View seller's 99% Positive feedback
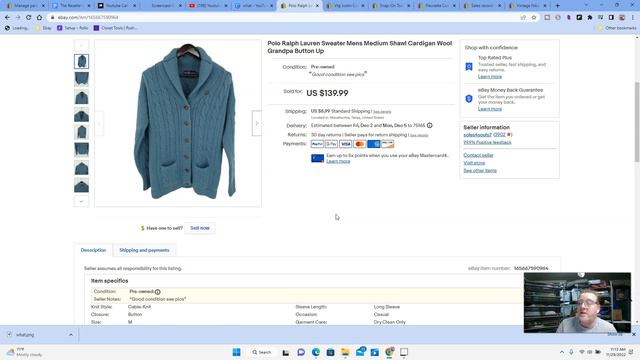The width and height of the screenshot is (640, 360). point(487,142)
